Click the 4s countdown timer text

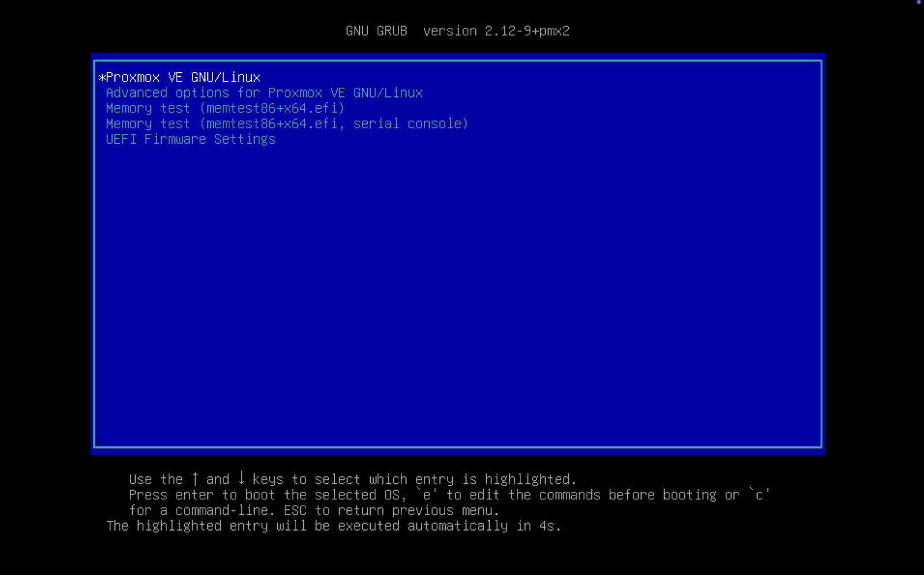(546, 526)
